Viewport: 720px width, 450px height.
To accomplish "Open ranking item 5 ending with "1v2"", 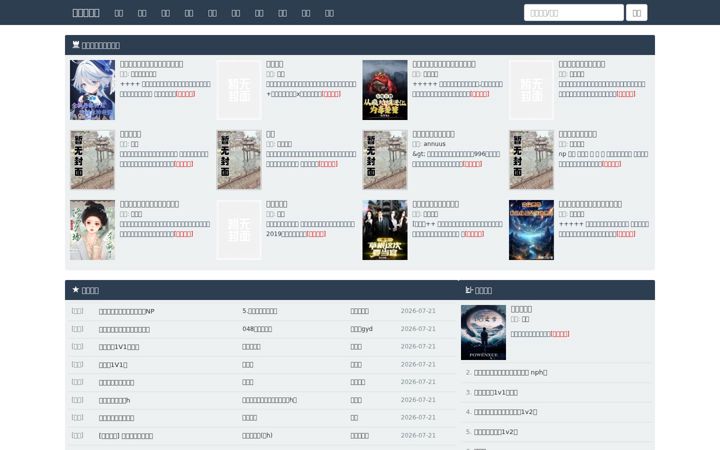I will [x=495, y=432].
